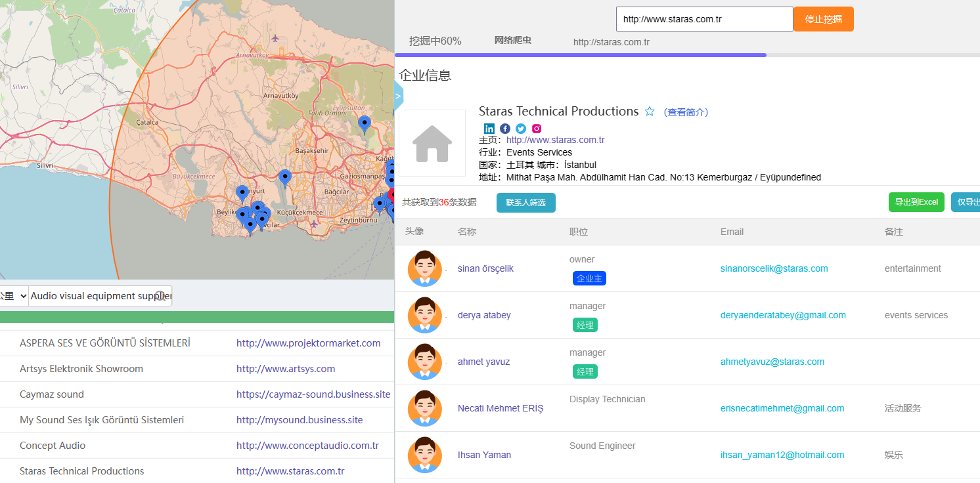Click email deryaenderatabey@gmail.com

pyautogui.click(x=783, y=315)
